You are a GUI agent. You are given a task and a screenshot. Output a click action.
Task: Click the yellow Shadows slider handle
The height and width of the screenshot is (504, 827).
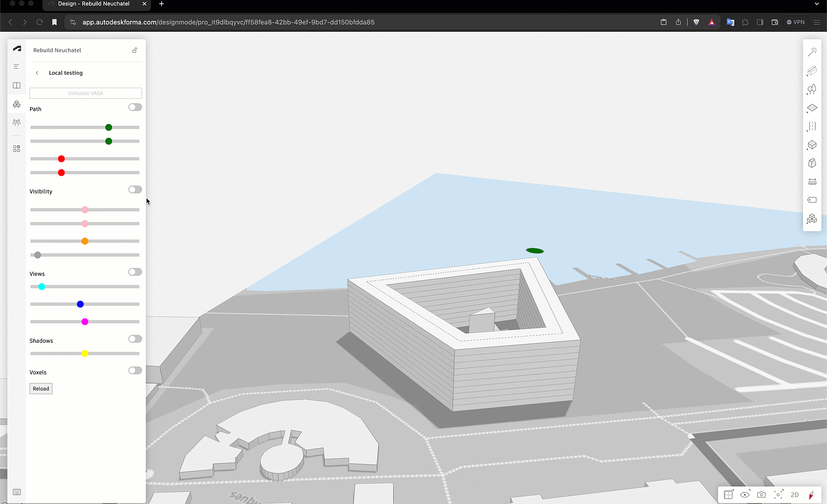[x=85, y=354]
